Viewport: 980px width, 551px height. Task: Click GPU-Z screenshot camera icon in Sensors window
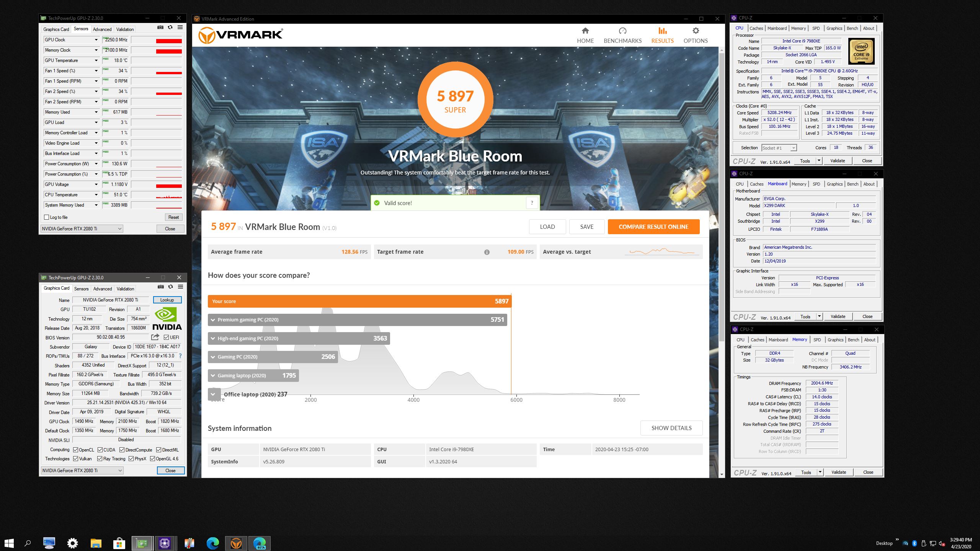(160, 28)
